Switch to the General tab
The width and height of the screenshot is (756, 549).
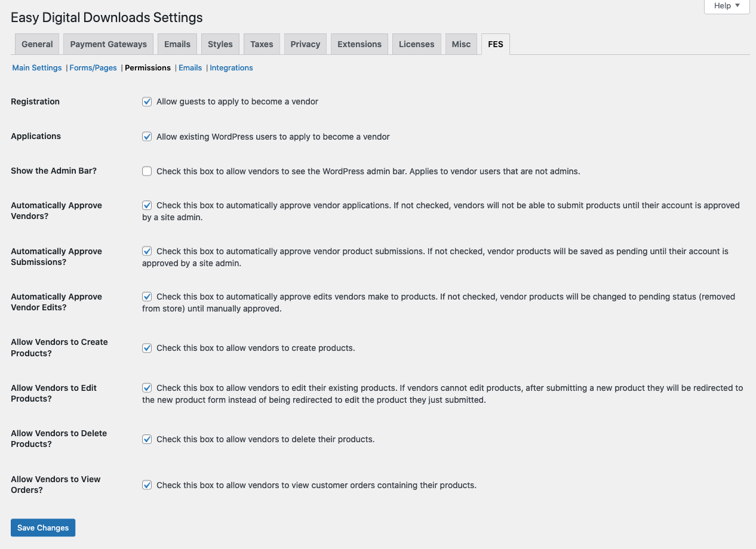pyautogui.click(x=37, y=44)
